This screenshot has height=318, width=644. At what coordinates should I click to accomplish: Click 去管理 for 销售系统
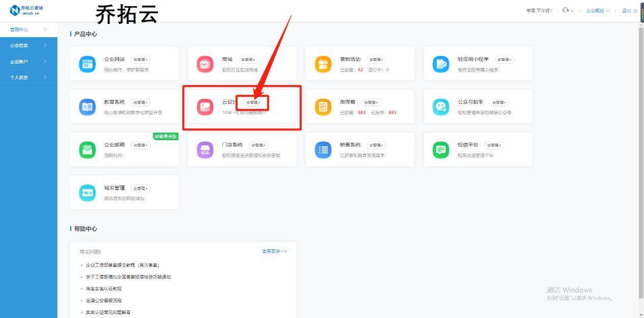[376, 145]
